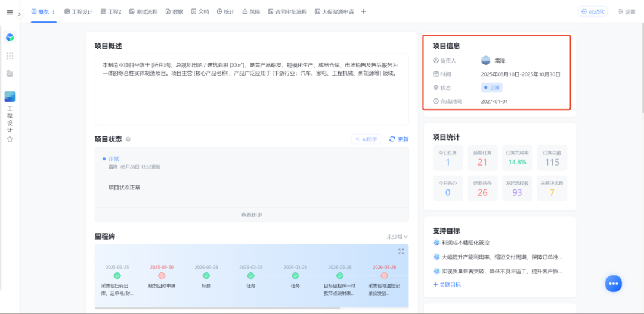The image size is (644, 314).
Task: Open the apps grid in sidebar
Action: click(x=10, y=56)
